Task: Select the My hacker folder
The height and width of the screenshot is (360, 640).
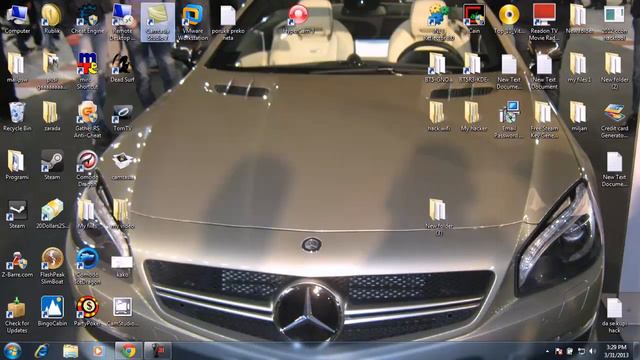Action: pos(474,116)
